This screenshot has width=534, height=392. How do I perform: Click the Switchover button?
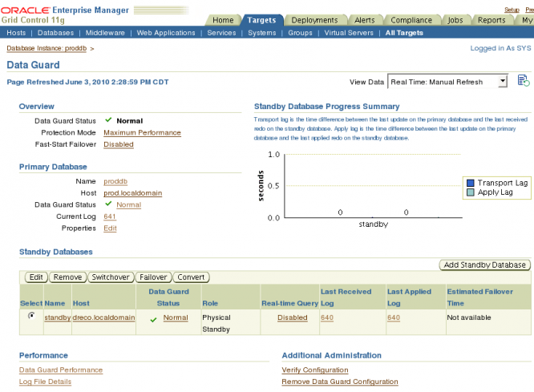click(111, 277)
